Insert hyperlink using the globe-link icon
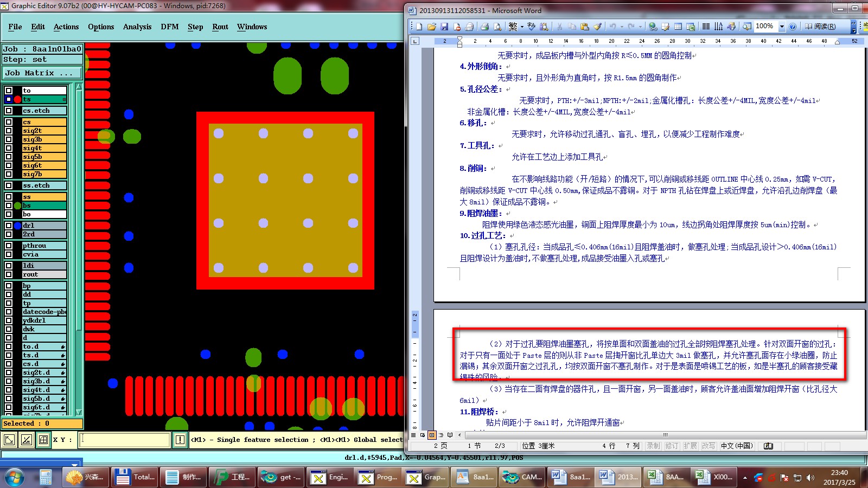868x488 pixels. (653, 26)
